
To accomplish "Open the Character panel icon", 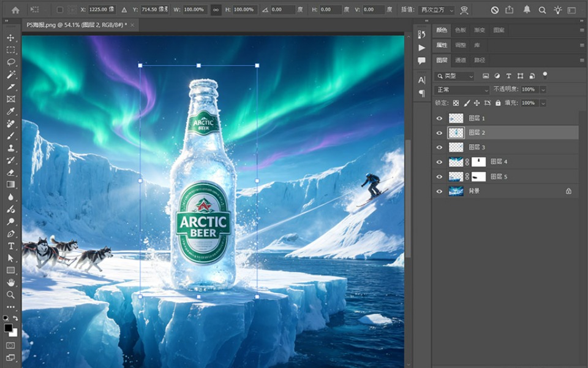I will point(422,80).
